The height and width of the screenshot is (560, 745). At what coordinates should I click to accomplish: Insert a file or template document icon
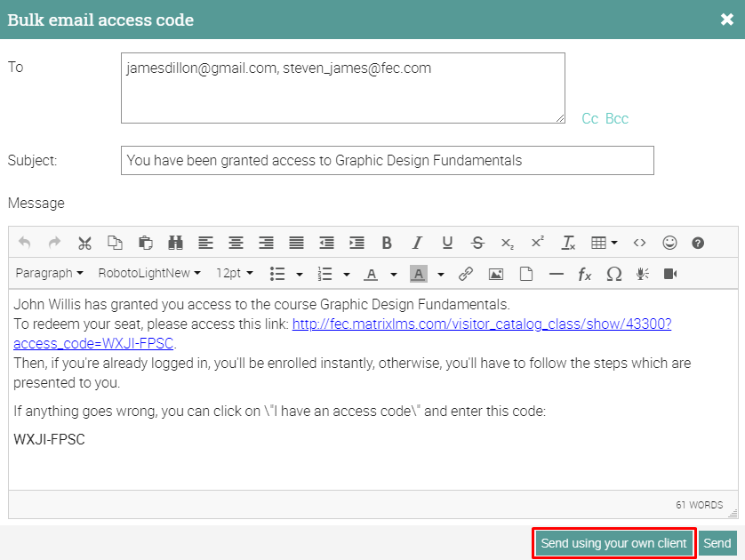[526, 274]
